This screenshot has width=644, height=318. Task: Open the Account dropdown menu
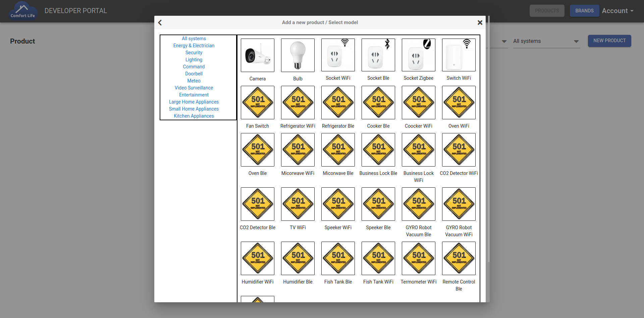[617, 11]
